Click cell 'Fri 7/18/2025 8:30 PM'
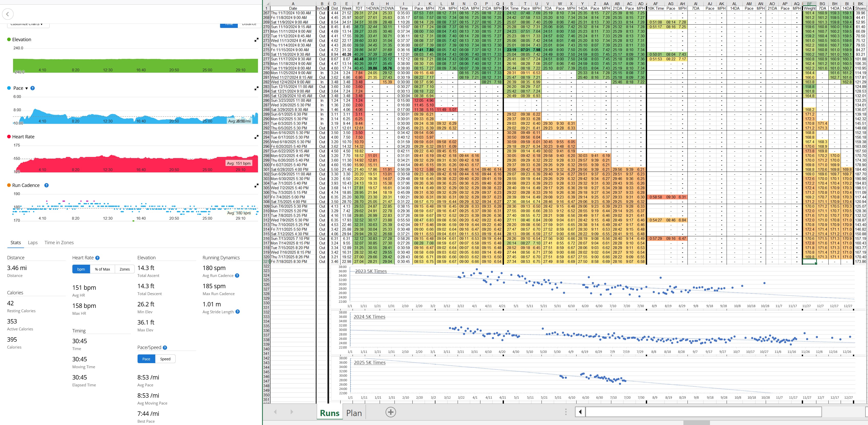Viewport: 868px width, 425px height. (293, 262)
